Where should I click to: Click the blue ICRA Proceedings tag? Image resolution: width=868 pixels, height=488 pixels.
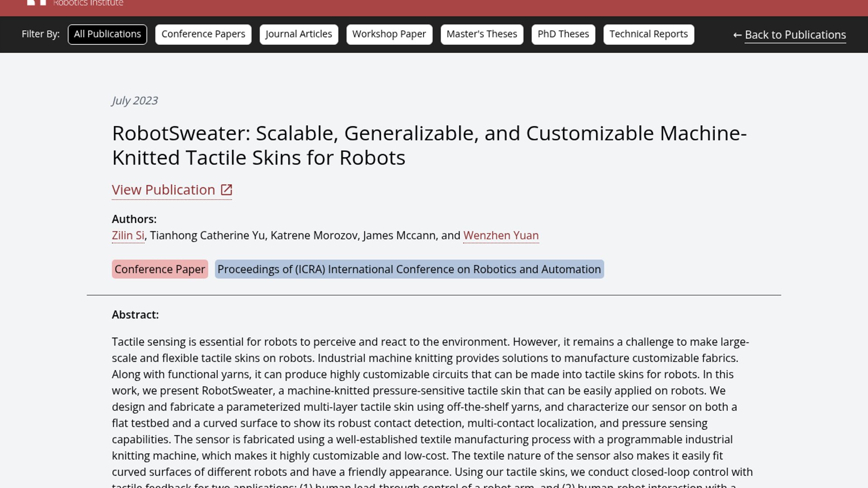[409, 269]
